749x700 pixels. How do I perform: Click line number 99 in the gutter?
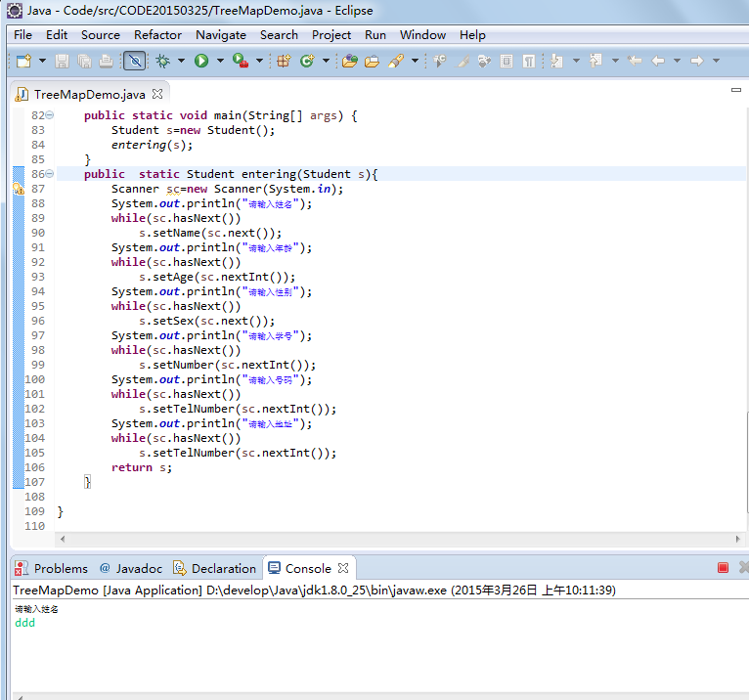pos(38,365)
